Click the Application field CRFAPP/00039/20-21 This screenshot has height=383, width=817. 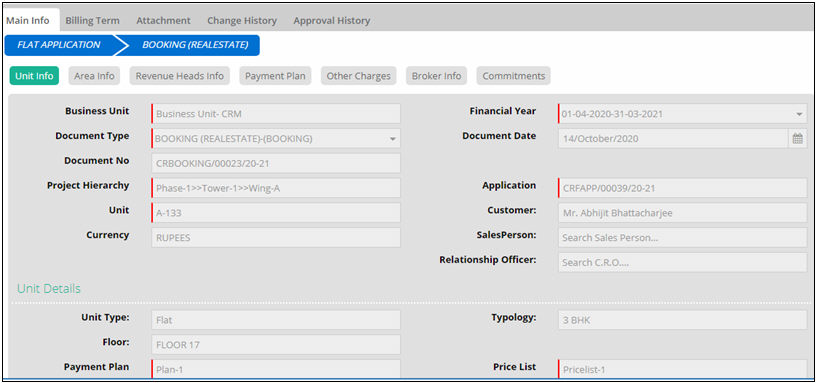(683, 188)
